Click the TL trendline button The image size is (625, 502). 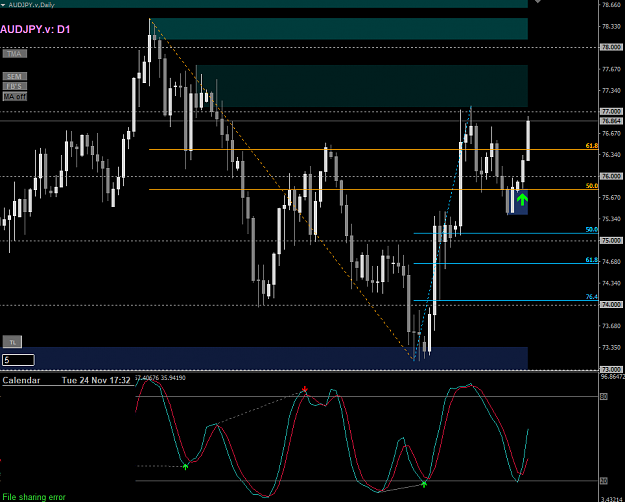click(12, 342)
